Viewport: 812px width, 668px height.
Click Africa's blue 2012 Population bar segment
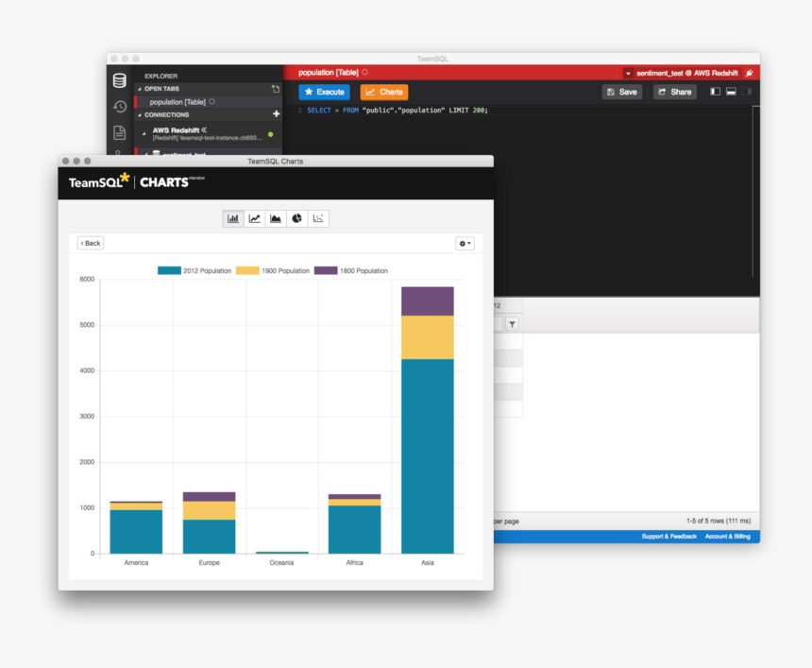[x=355, y=530]
